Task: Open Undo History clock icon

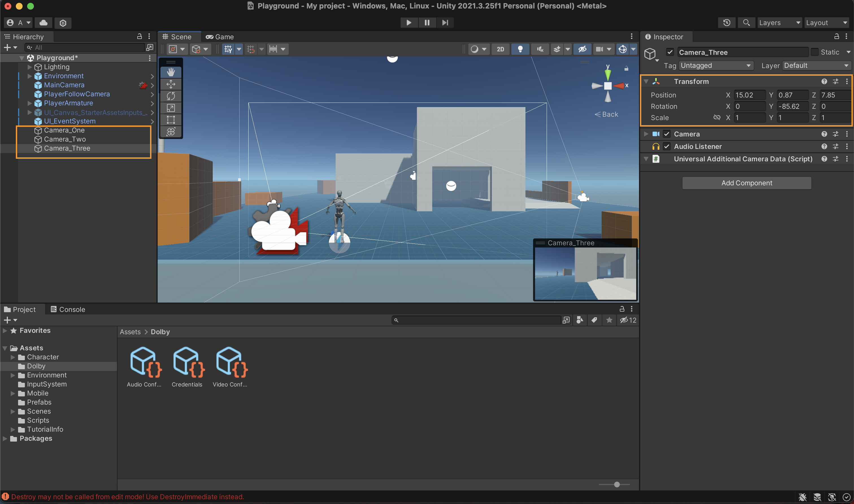Action: point(727,23)
